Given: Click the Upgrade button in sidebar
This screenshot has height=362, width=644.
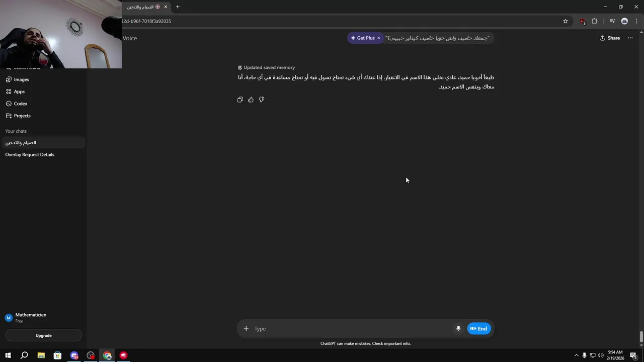Looking at the screenshot, I should [x=43, y=335].
